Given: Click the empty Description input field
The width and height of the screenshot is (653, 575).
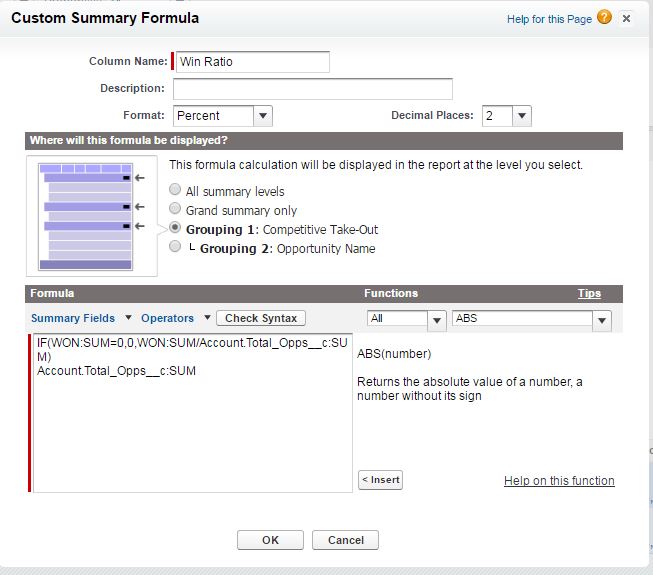Looking at the screenshot, I should pos(313,89).
